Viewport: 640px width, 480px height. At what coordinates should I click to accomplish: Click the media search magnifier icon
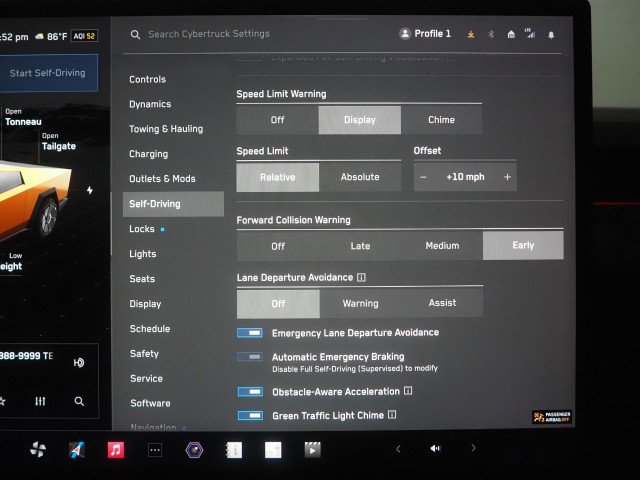coord(79,401)
